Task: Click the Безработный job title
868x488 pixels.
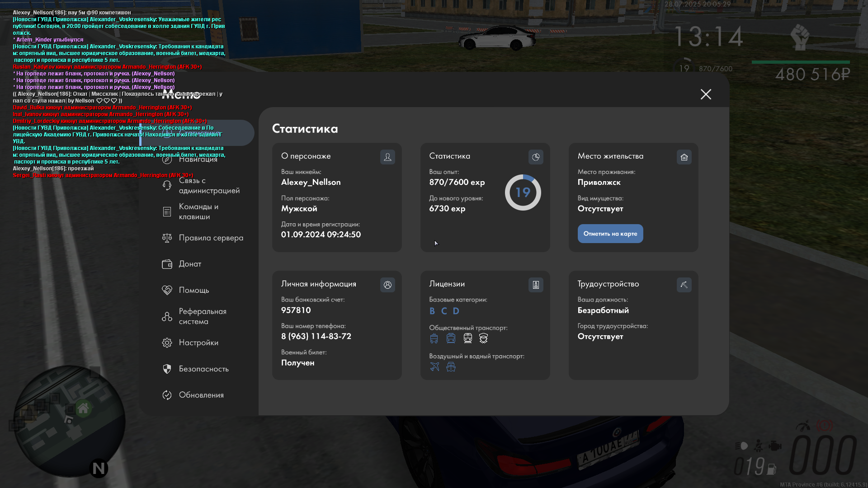Action: click(x=603, y=310)
